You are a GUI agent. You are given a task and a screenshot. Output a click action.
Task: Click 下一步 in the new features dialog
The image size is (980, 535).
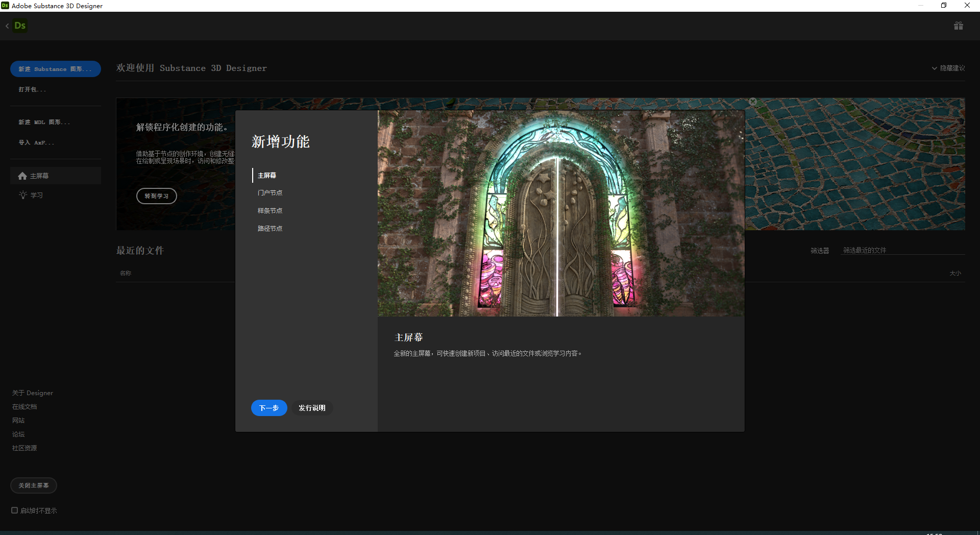(269, 408)
